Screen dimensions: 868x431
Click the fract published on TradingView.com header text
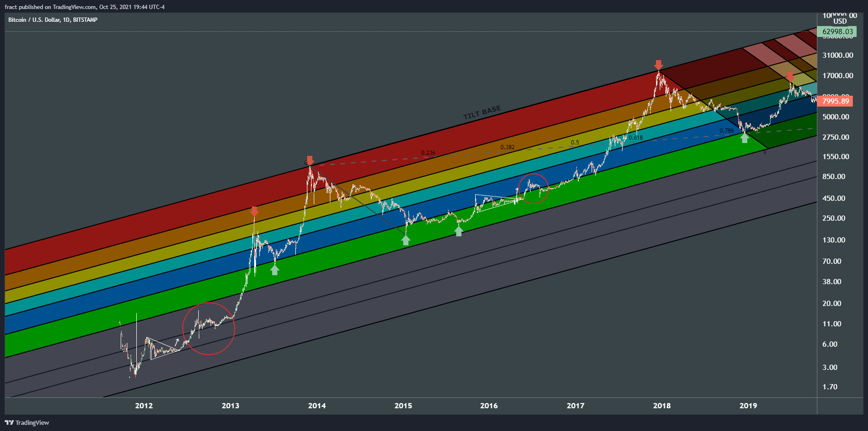click(x=85, y=7)
